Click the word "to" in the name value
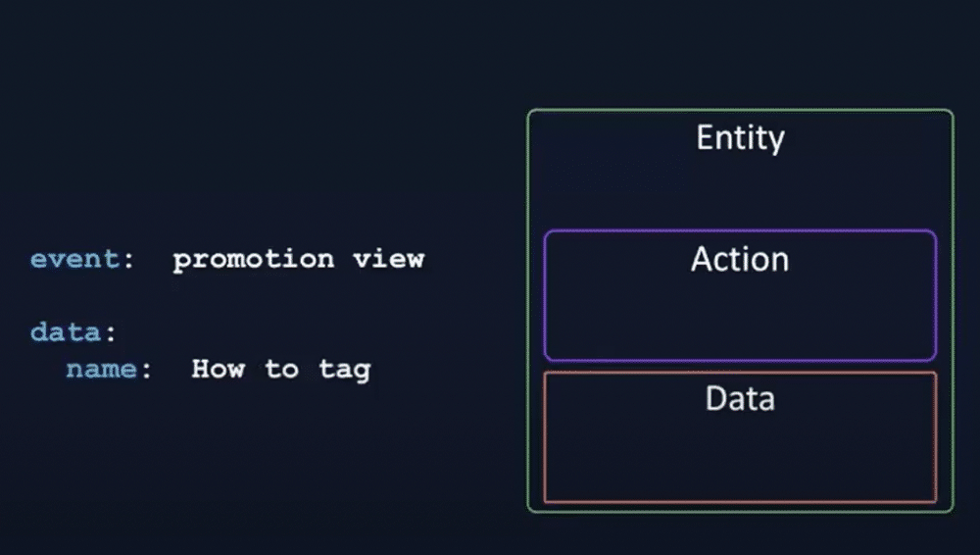 click(281, 370)
